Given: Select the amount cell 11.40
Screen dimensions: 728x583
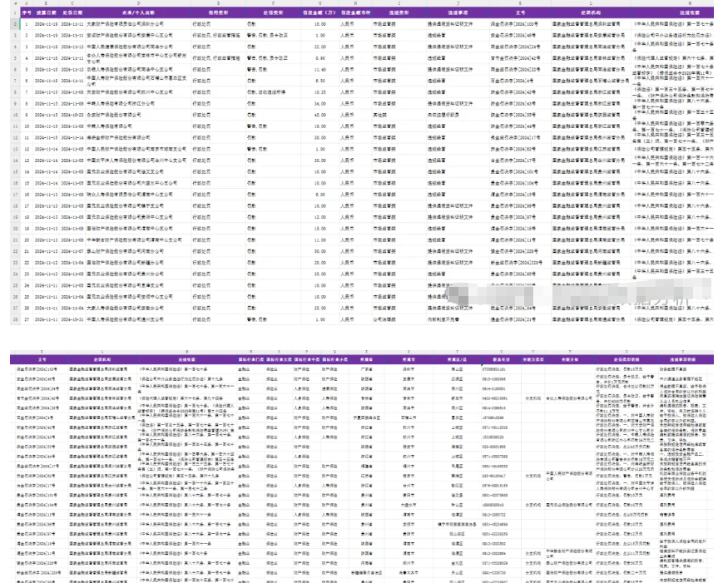Looking at the screenshot, I should coord(319,69).
